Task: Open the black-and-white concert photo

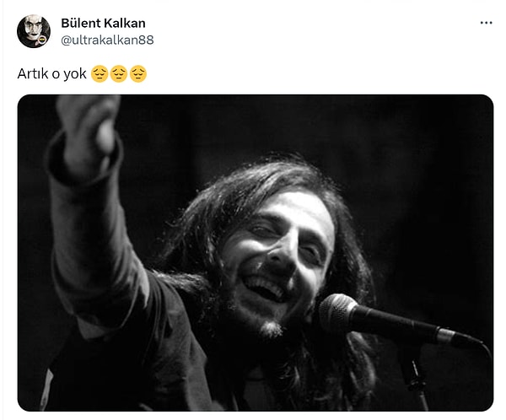Action: click(x=256, y=253)
